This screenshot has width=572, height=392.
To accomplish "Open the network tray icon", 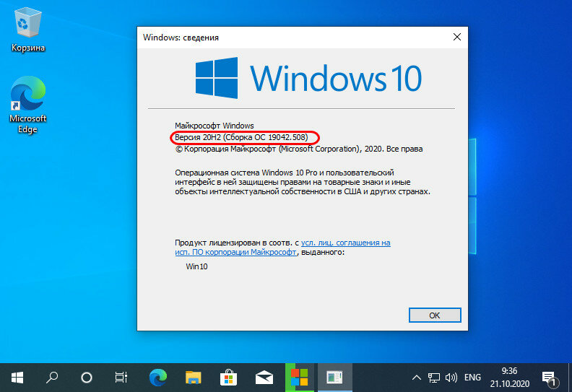I will 434,378.
